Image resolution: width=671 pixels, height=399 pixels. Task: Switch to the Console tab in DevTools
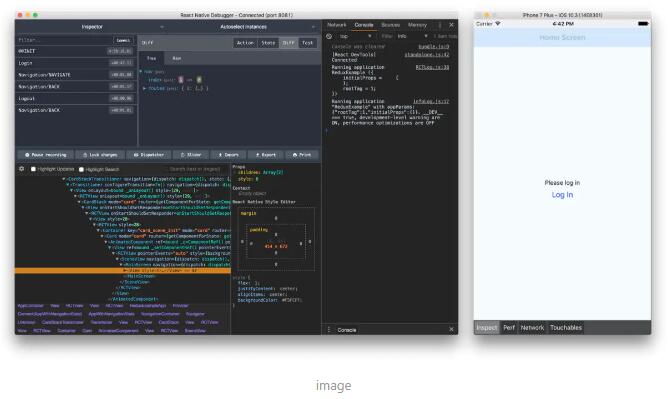coord(364,25)
